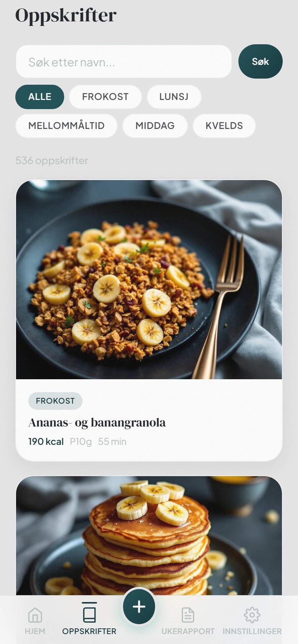Tap the INNSTILLINGER tab label
The height and width of the screenshot is (644, 298).
[x=252, y=631]
